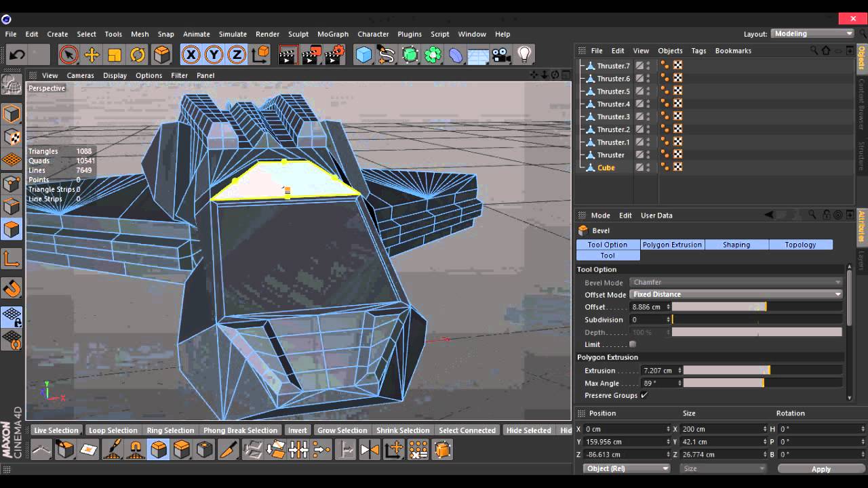This screenshot has width=868, height=488.
Task: Open object manager Tags menu
Action: click(x=698, y=51)
